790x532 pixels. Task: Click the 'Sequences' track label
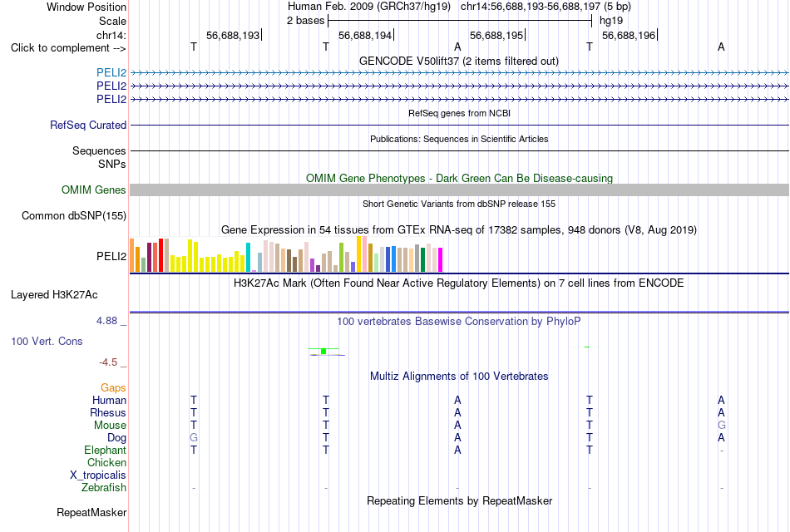pyautogui.click(x=99, y=150)
